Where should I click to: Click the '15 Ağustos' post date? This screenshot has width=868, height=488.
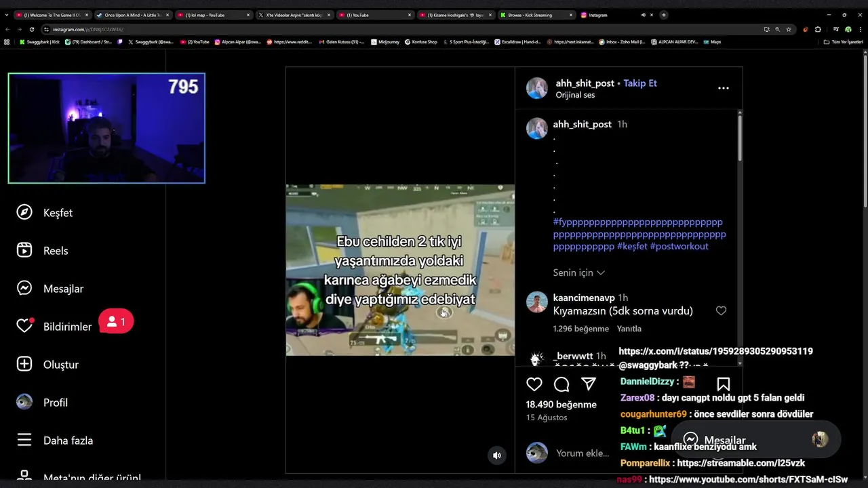(547, 418)
